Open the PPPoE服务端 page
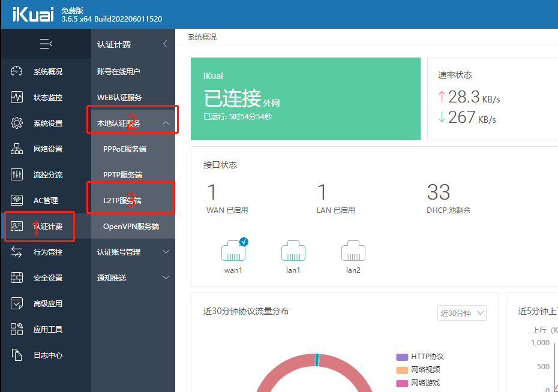The image size is (558, 392). pyautogui.click(x=132, y=149)
